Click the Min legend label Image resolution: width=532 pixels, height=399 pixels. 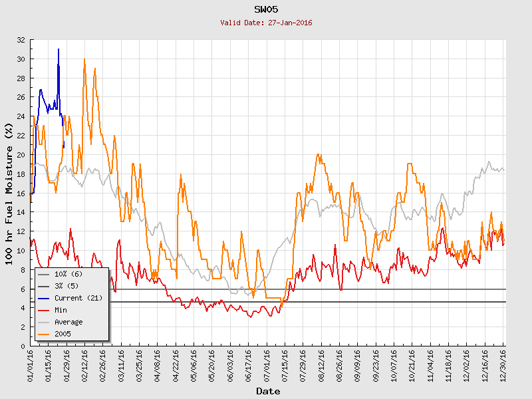(x=61, y=310)
